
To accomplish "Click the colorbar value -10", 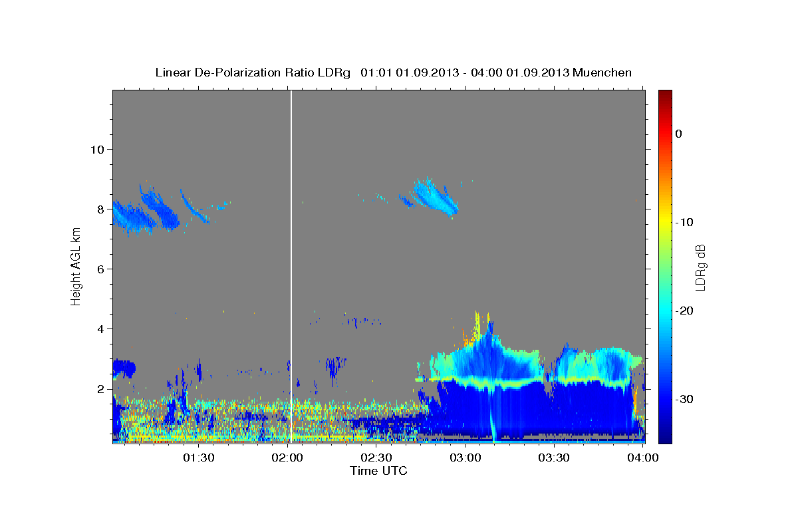I will [x=684, y=222].
